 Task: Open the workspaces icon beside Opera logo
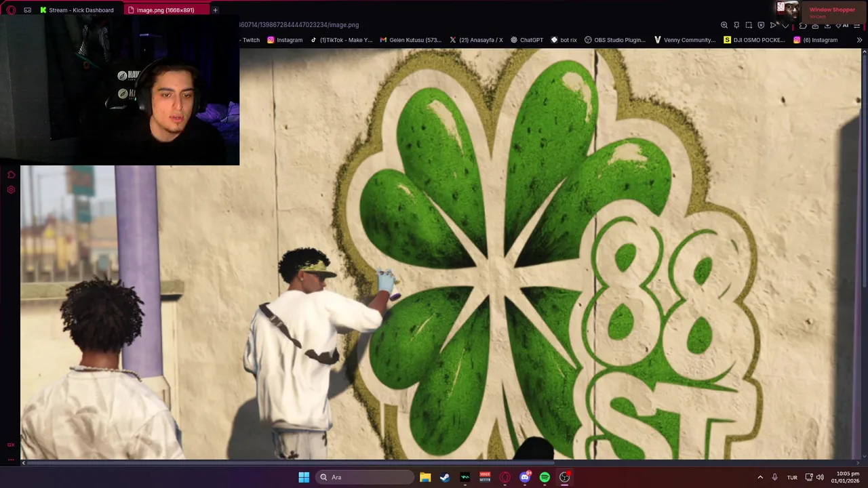coord(27,10)
